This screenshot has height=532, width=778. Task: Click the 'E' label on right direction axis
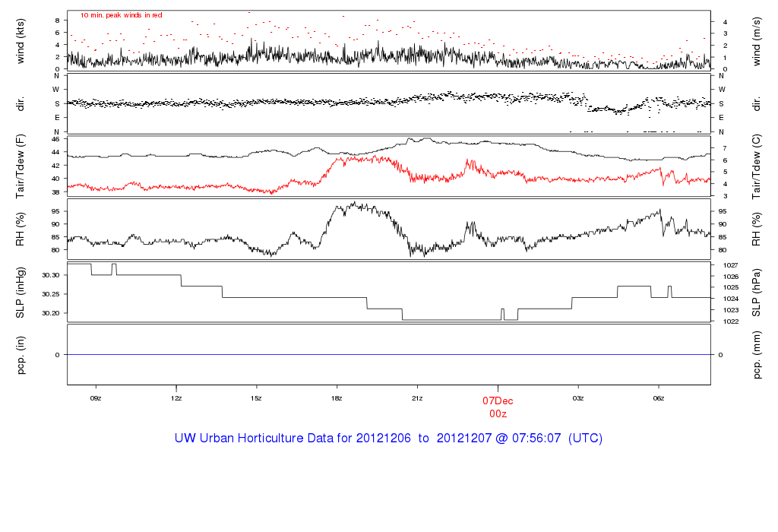pyautogui.click(x=722, y=118)
